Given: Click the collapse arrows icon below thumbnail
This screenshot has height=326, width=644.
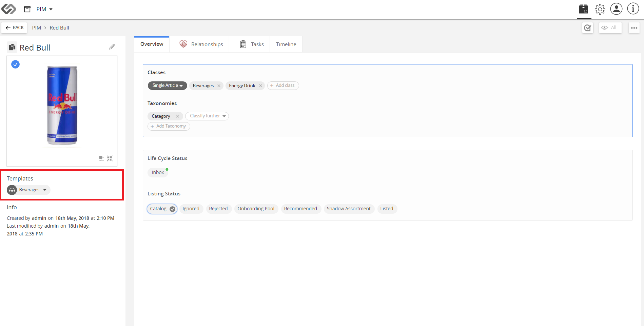Looking at the screenshot, I should tap(110, 158).
